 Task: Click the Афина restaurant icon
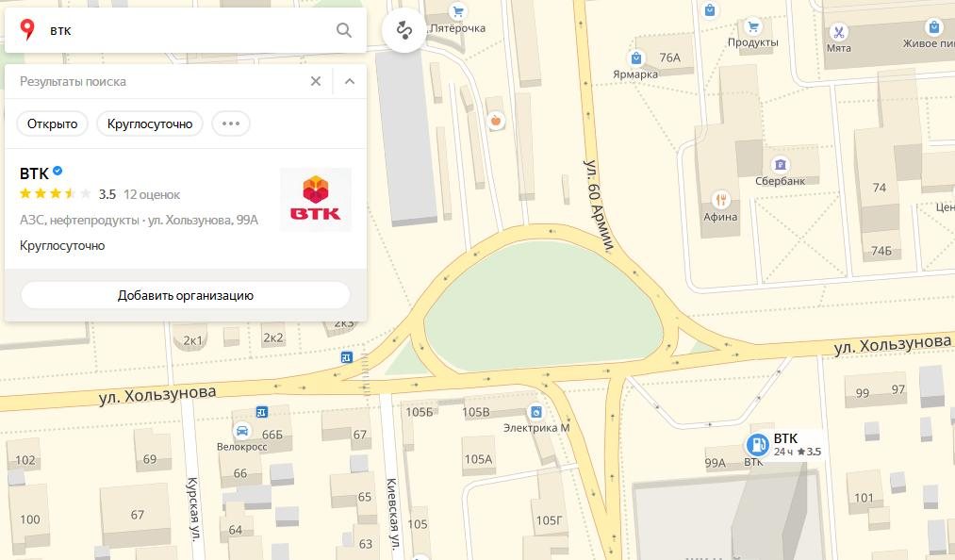tap(720, 199)
